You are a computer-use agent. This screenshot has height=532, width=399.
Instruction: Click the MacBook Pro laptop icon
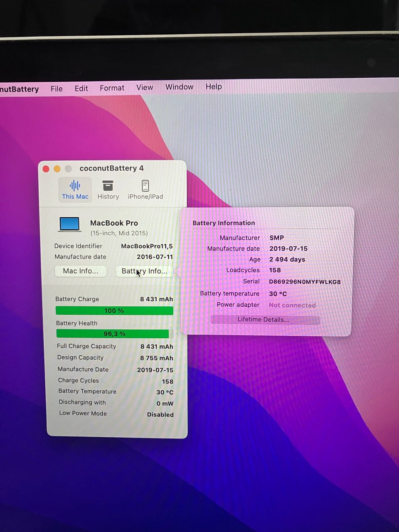pos(69,224)
